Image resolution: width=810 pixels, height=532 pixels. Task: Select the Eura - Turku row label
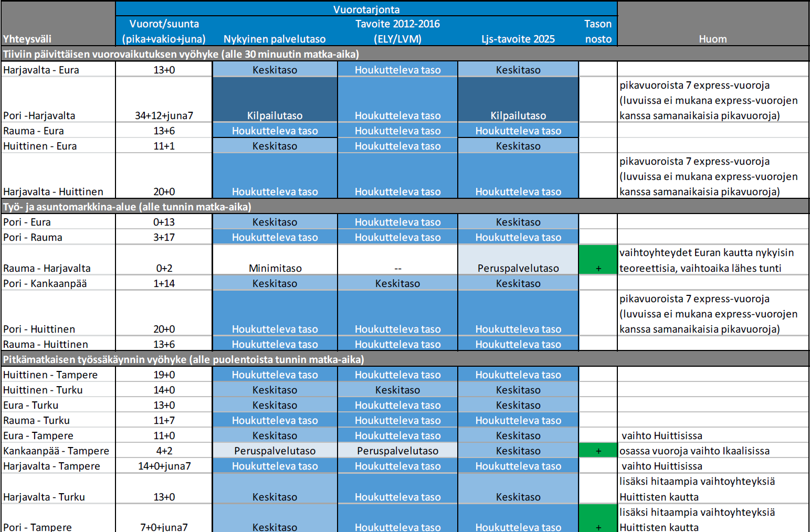pyautogui.click(x=30, y=405)
